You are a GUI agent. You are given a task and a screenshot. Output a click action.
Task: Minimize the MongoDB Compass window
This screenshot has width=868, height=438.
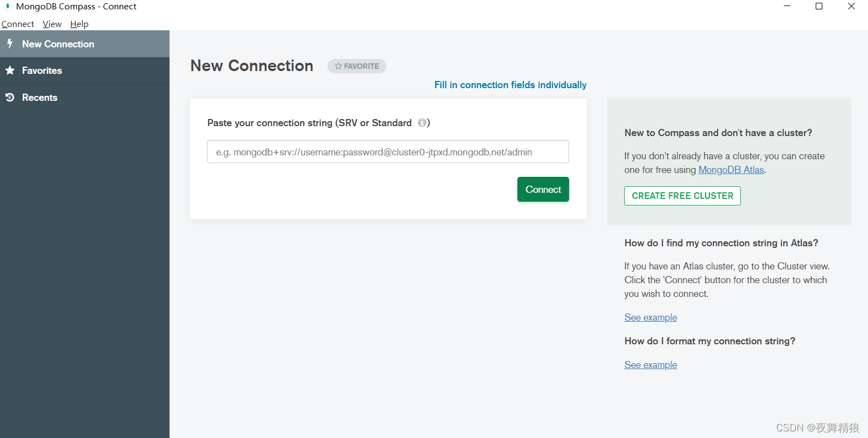(x=787, y=6)
